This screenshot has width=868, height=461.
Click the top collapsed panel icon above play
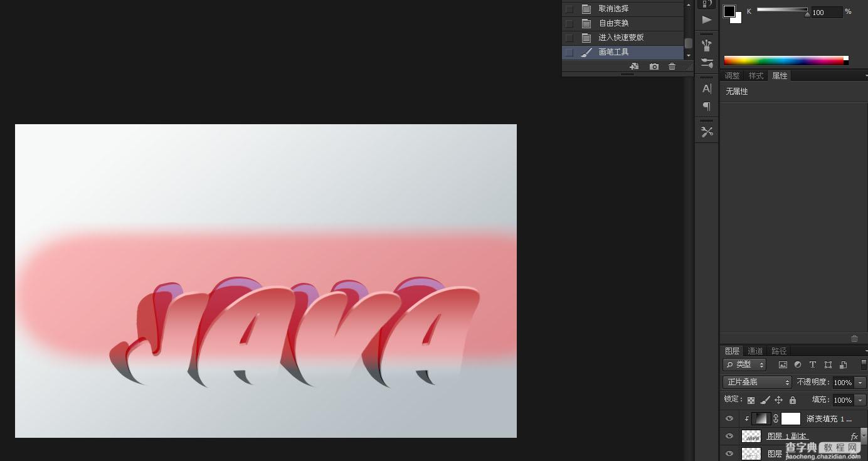pyautogui.click(x=707, y=3)
